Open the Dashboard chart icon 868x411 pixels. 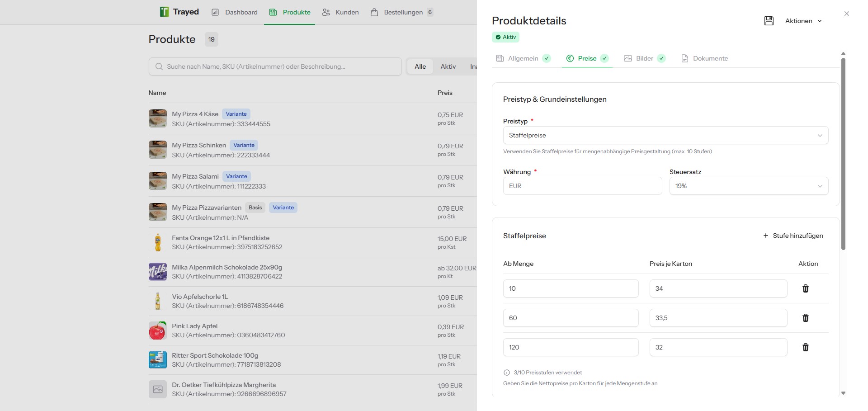coord(216,12)
